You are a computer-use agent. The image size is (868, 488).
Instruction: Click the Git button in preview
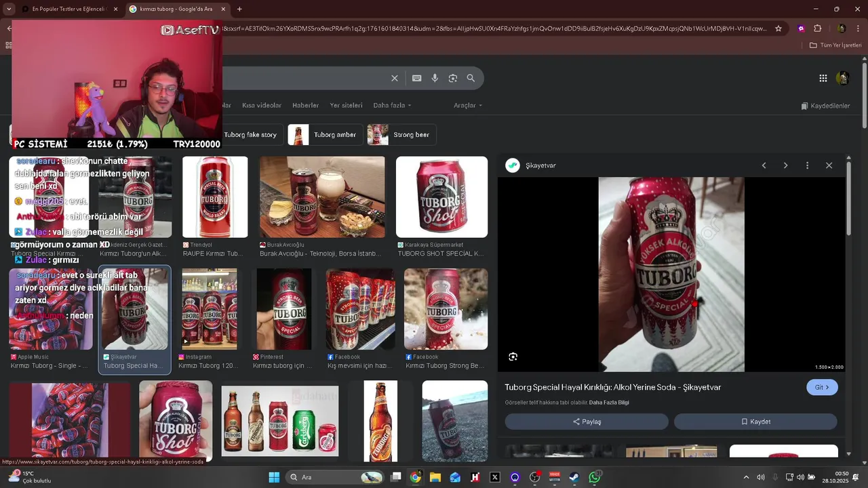(x=822, y=387)
